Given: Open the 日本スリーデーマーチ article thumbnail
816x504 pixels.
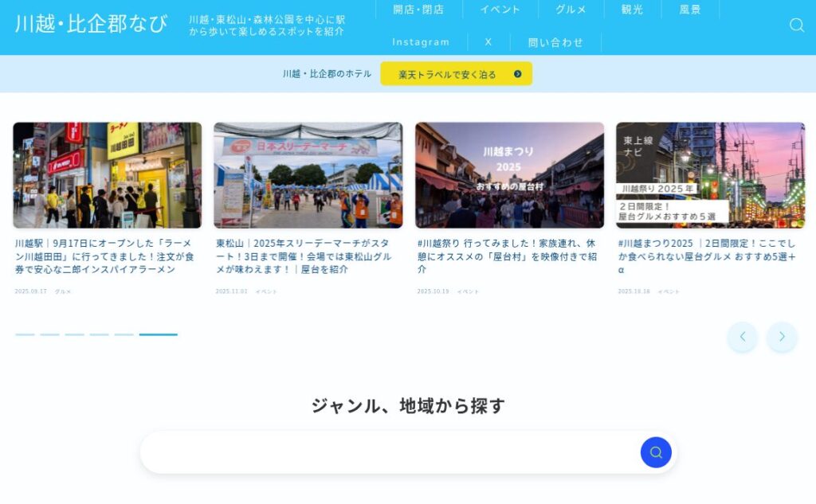Looking at the screenshot, I should coord(308,175).
